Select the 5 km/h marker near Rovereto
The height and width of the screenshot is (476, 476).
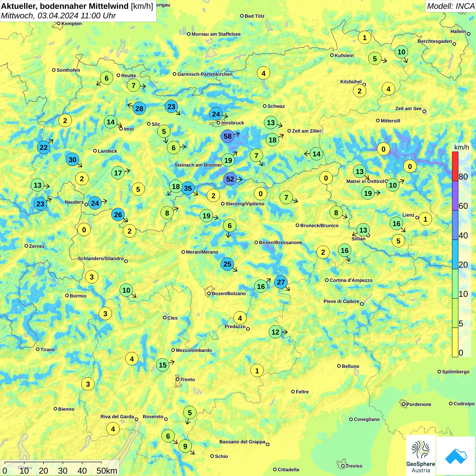point(190,412)
